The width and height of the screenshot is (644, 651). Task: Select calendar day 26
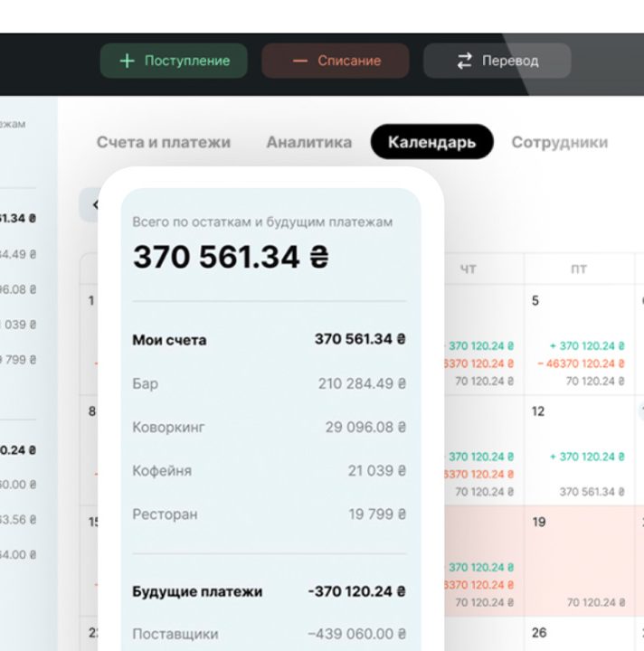click(539, 632)
